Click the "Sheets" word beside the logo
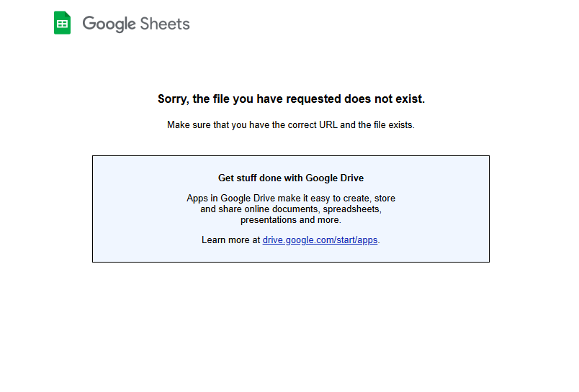 [x=165, y=24]
